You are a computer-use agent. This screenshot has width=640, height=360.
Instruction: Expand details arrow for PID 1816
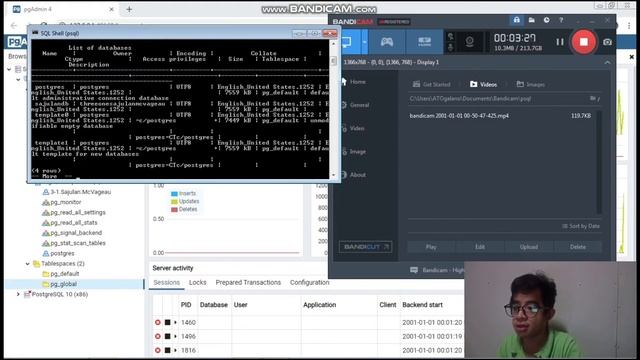(176, 350)
